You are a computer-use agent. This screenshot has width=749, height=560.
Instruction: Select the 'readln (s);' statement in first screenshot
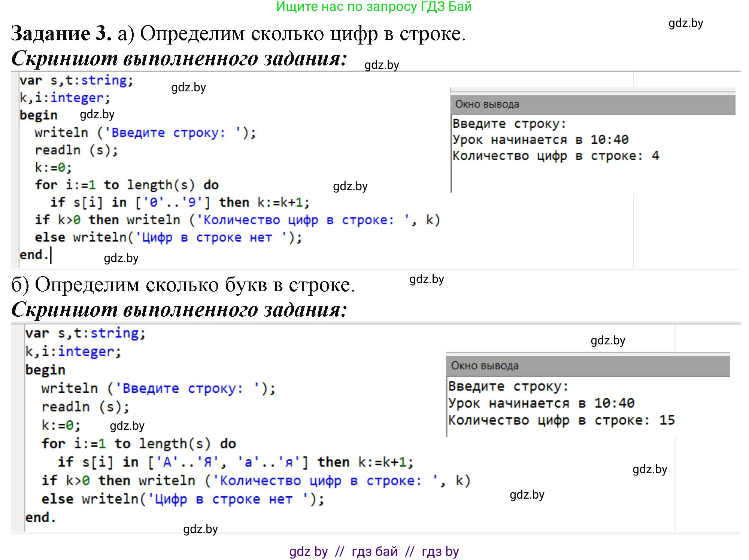tap(75, 150)
